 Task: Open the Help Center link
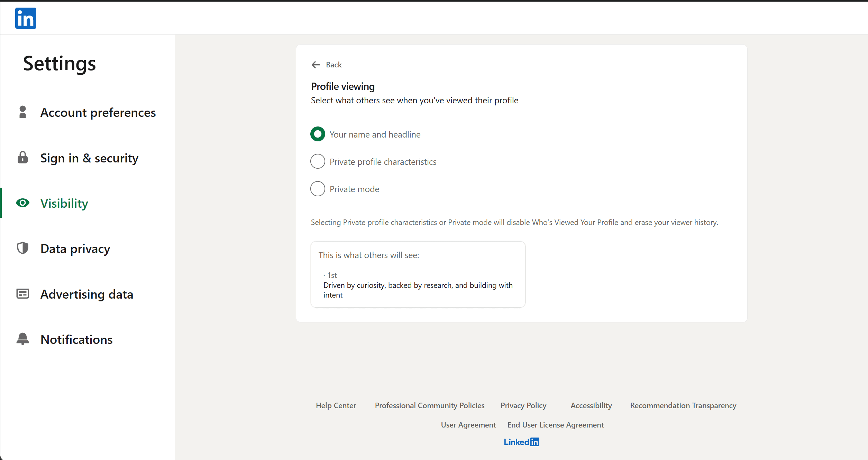(336, 405)
